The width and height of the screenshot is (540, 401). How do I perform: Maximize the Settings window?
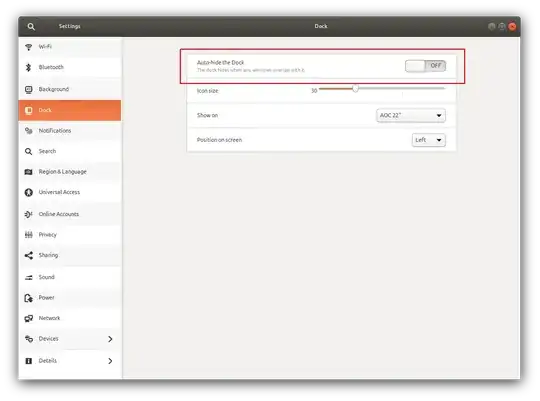(502, 27)
